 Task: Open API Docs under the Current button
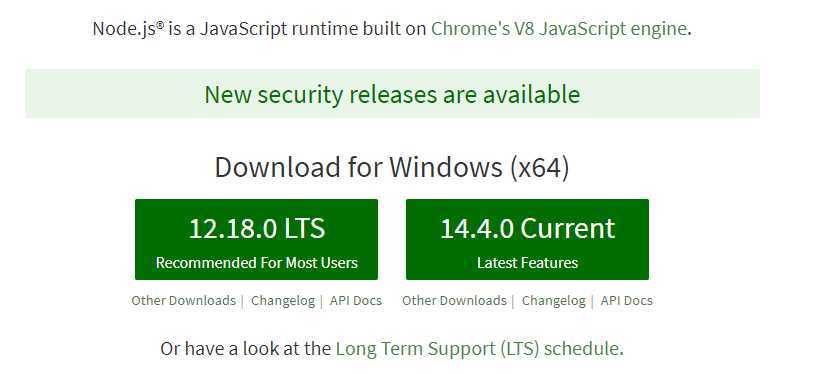tap(626, 300)
